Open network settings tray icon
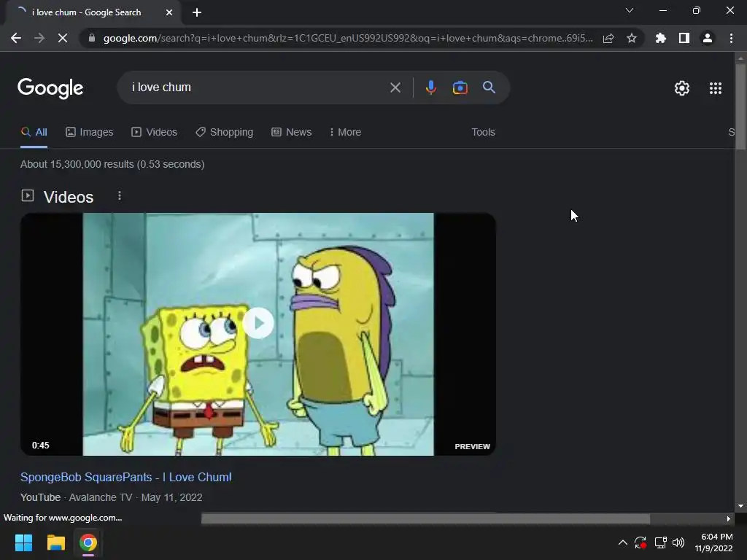The image size is (747, 560). click(660, 542)
